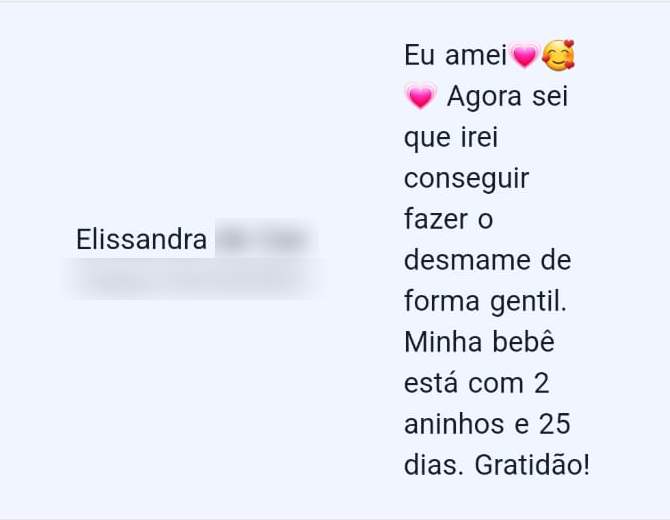Click the pink heart before "Agora sei"
Screen dimensions: 670x520
[x=420, y=97]
